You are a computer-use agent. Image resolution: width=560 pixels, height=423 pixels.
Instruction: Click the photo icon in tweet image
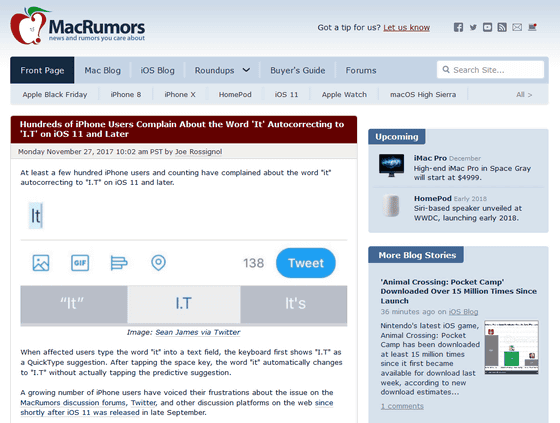(x=41, y=263)
